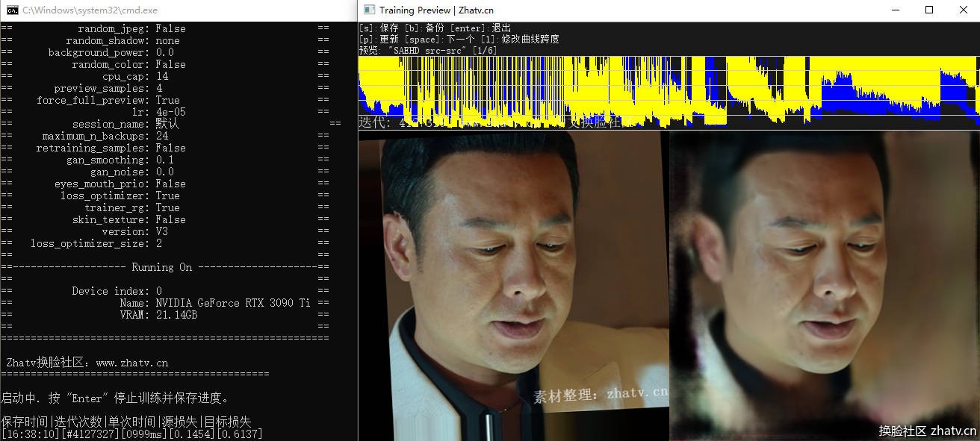Click the "保存时间|迭代次数|单次时间" column header line

125,422
